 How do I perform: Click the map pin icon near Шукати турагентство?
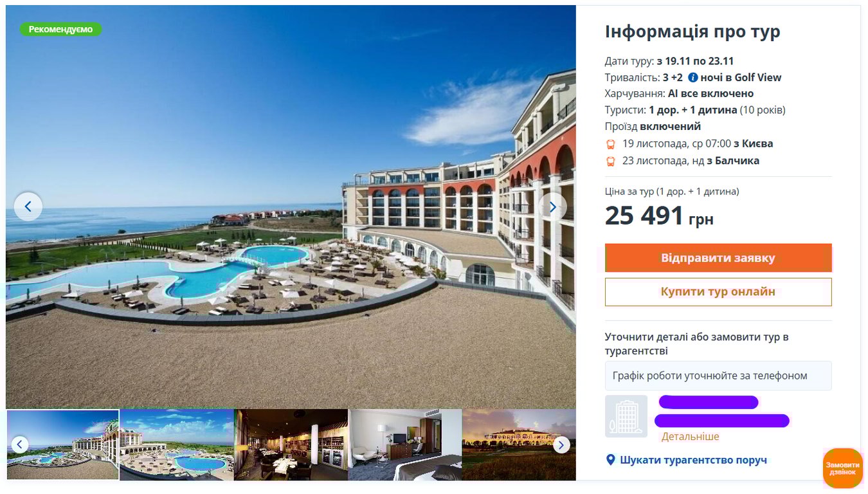(611, 460)
